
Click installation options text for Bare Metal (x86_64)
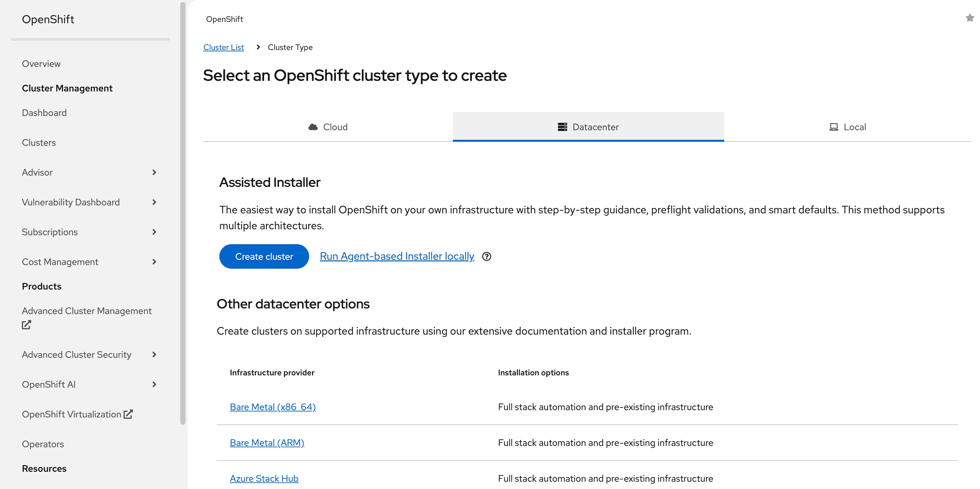(x=605, y=407)
